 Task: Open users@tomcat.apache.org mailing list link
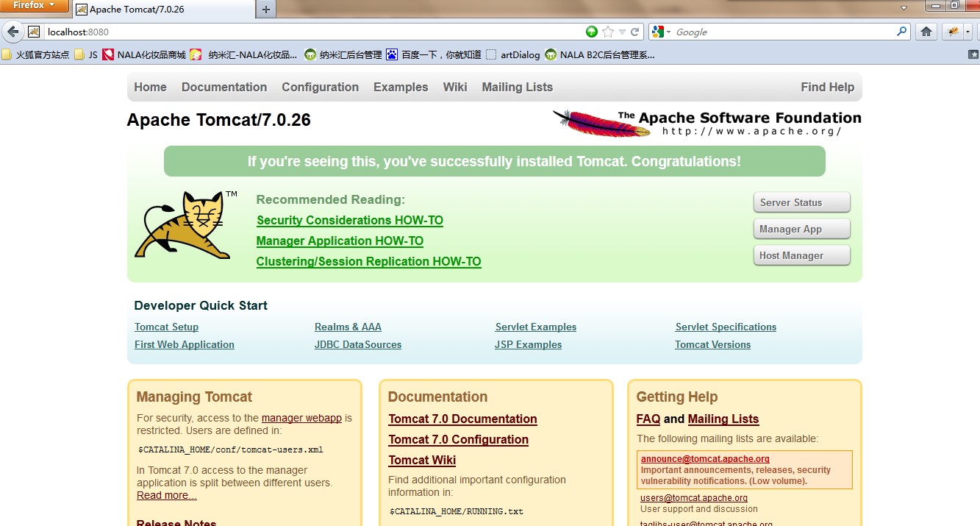click(694, 498)
